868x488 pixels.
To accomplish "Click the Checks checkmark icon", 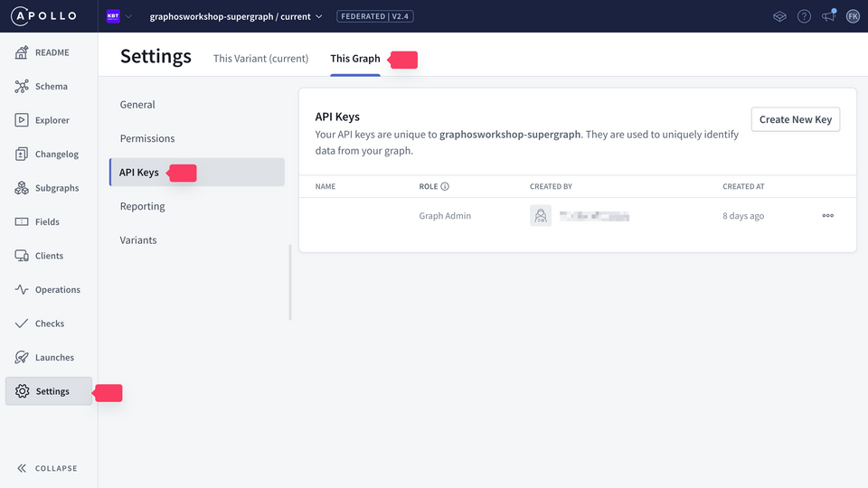I will 22,324.
